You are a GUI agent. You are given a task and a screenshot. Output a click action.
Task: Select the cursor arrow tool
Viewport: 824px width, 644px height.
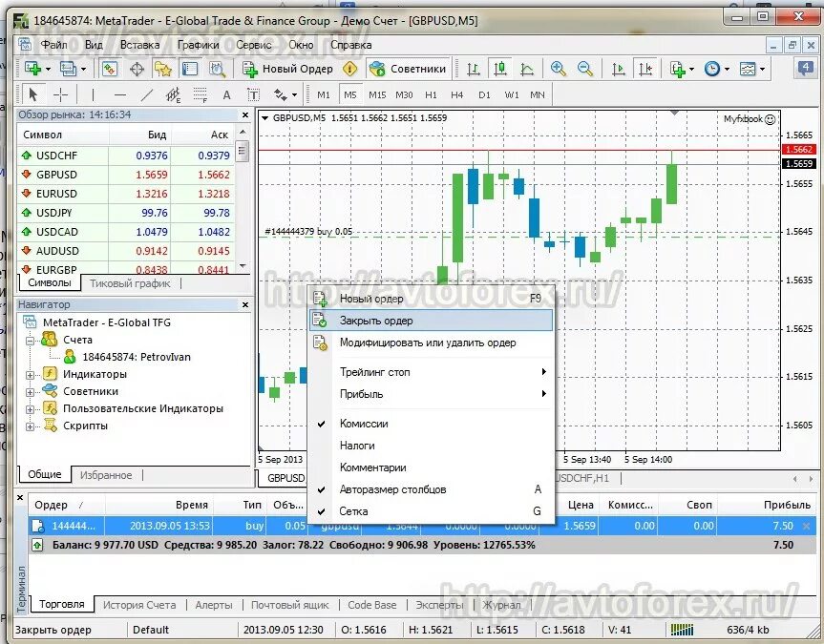(33, 95)
